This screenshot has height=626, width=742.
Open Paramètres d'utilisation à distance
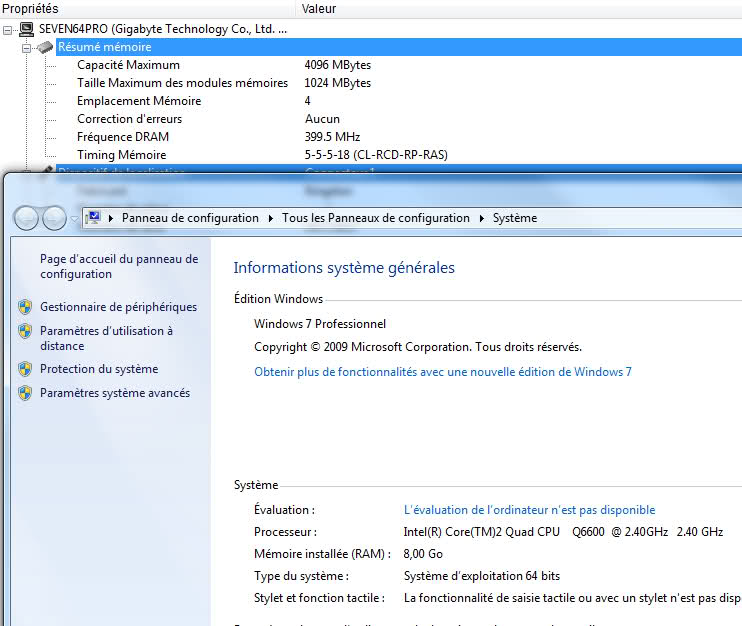[106, 338]
